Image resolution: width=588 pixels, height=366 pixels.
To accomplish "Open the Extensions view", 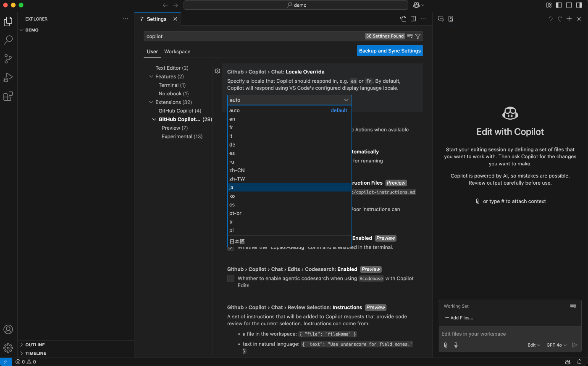I will click(x=8, y=97).
